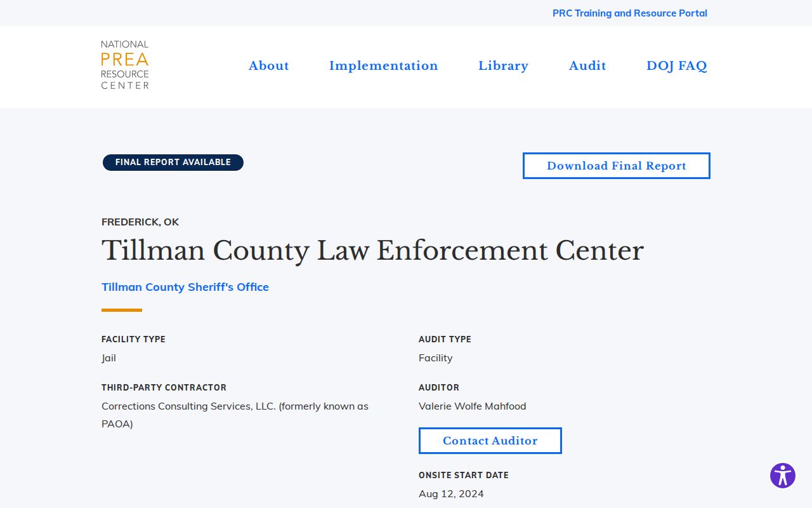812x508 pixels.
Task: Click the Aug 12, 2024 onsite date
Action: coord(451,494)
